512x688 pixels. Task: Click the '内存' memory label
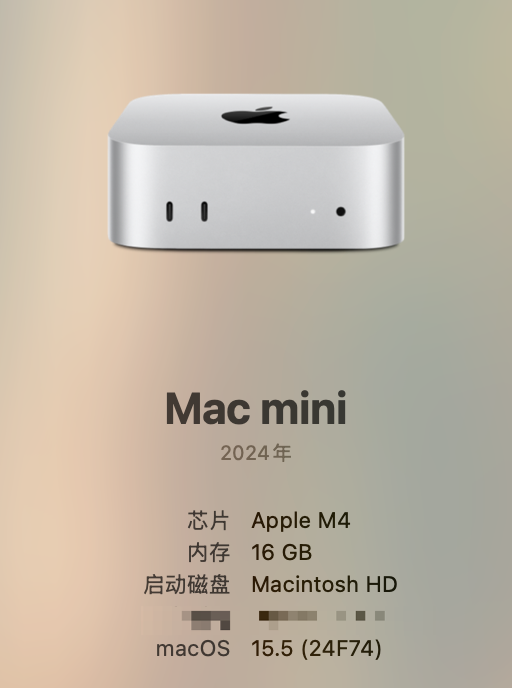pyautogui.click(x=209, y=552)
